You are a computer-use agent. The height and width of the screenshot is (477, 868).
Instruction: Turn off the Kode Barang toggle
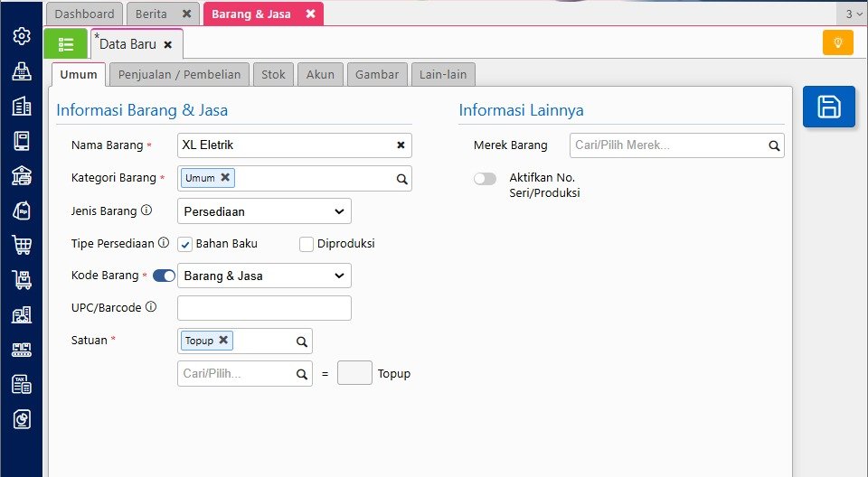click(165, 276)
